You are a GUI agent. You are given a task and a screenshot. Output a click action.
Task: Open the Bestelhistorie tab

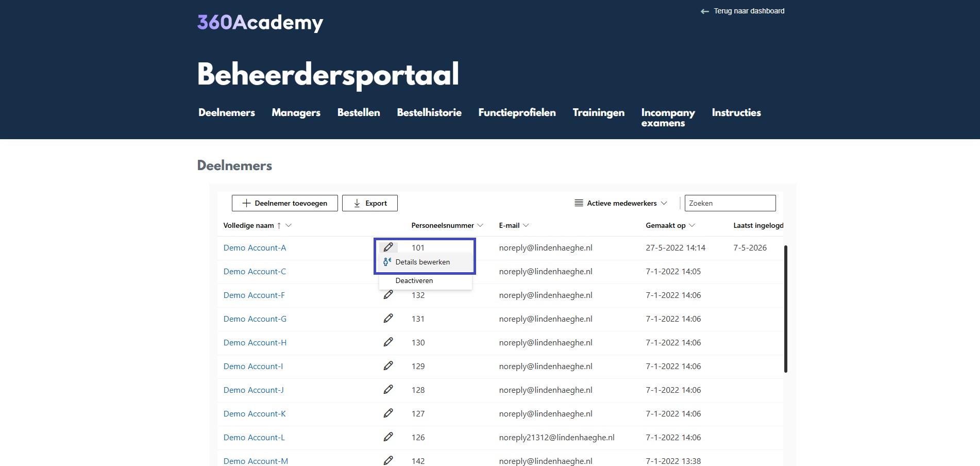(429, 112)
